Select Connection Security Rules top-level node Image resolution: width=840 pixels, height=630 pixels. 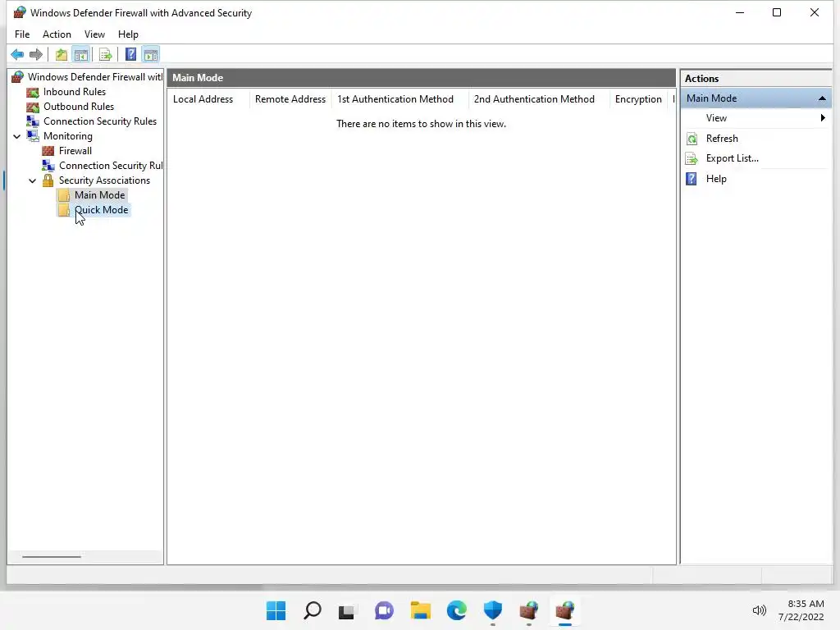pos(99,121)
